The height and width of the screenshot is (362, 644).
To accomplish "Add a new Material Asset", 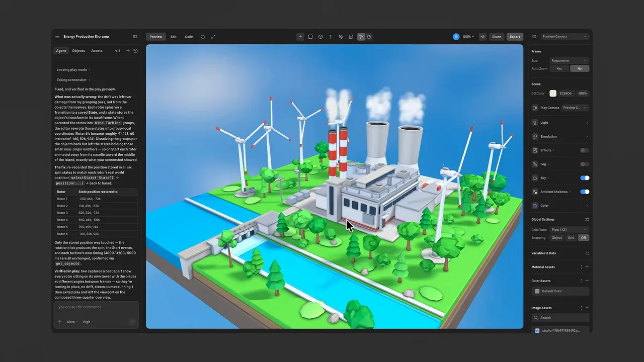I will tap(587, 267).
